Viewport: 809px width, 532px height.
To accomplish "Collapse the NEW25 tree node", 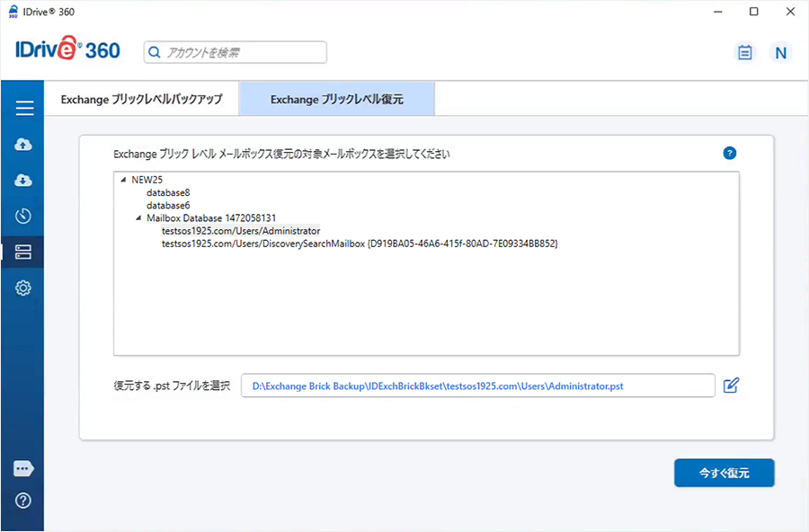I will (x=122, y=180).
